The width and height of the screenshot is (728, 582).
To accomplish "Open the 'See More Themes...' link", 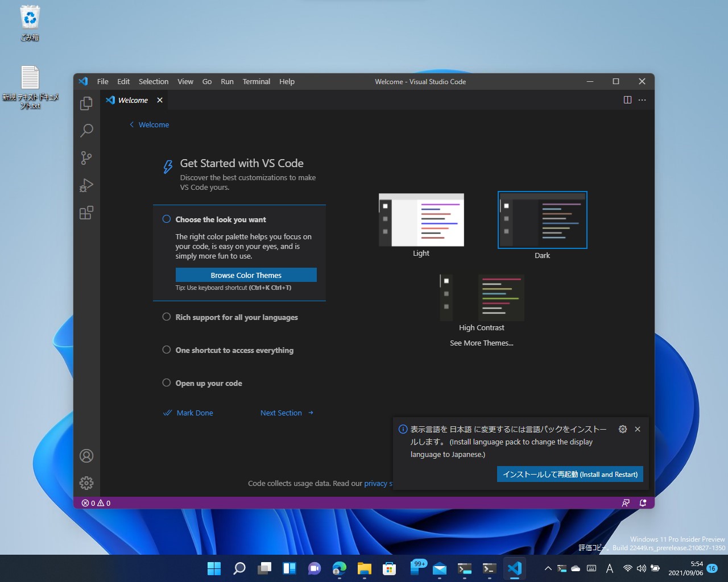I will pyautogui.click(x=481, y=343).
